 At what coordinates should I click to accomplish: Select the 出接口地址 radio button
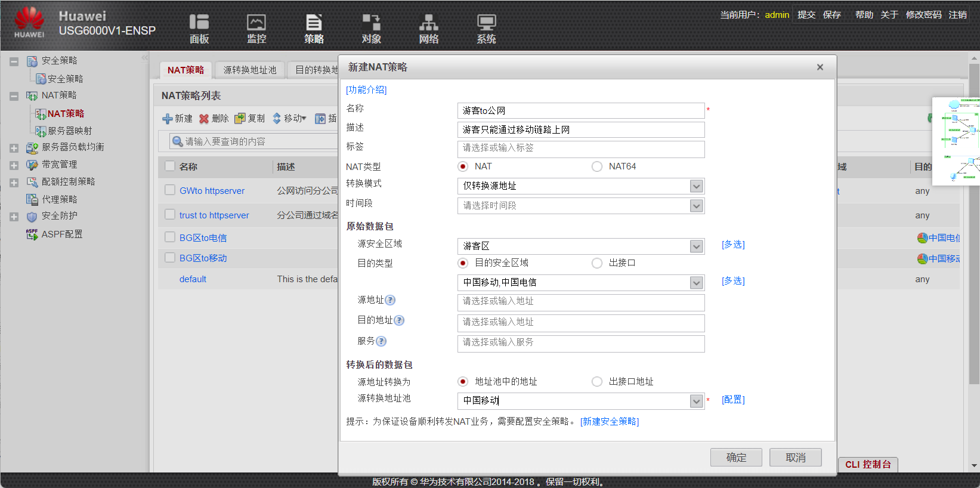click(597, 382)
